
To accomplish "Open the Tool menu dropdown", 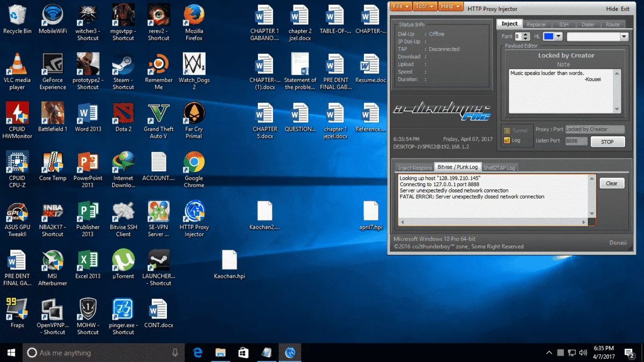I will pos(425,6).
